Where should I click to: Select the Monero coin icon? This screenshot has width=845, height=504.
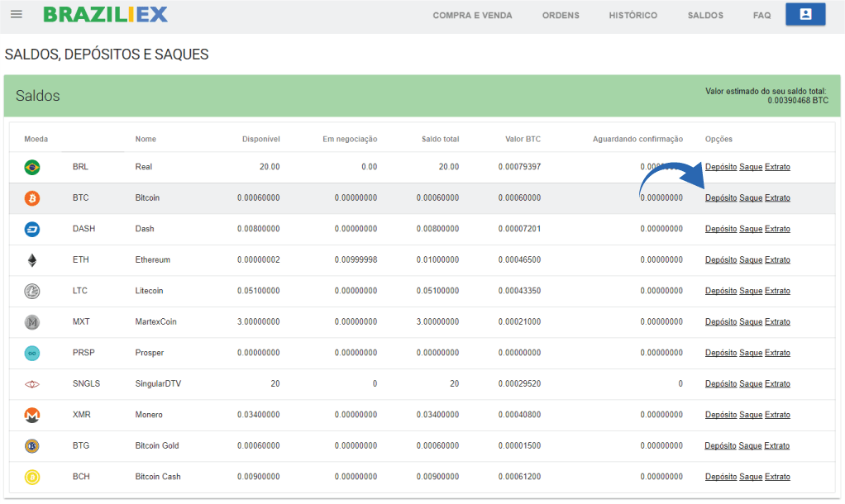(x=32, y=415)
